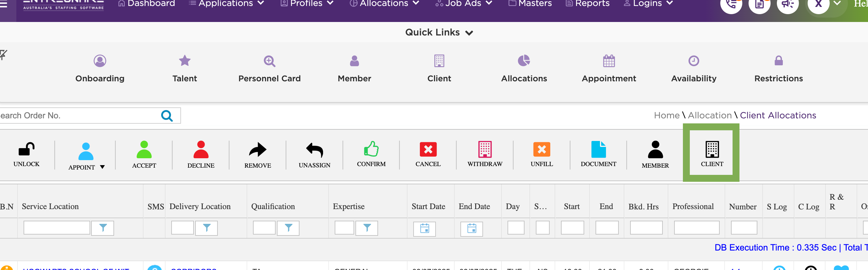Open the Personnel Card quick link
This screenshot has height=270, width=868.
[269, 69]
